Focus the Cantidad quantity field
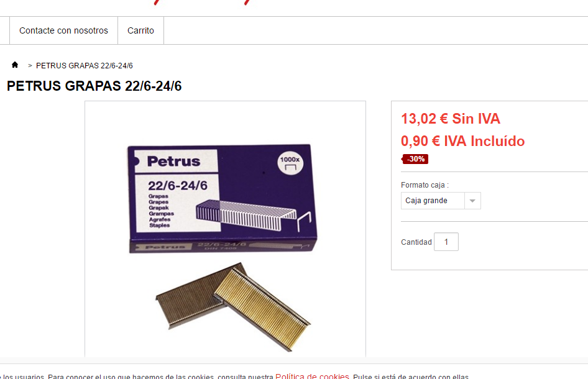The width and height of the screenshot is (588, 379). tap(446, 242)
